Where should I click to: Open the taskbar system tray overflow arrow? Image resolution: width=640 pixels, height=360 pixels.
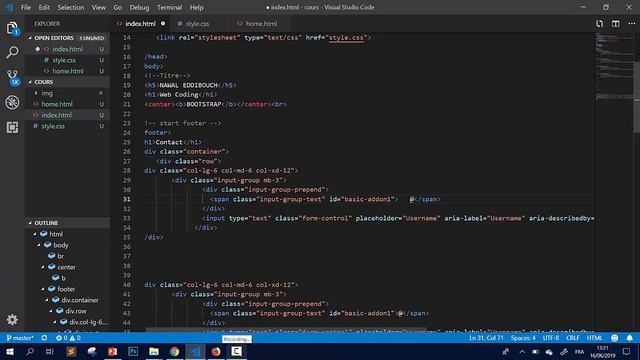[x=522, y=351]
